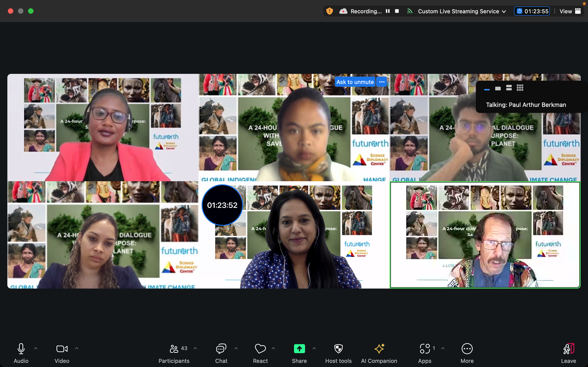Pause the cloud recording
This screenshot has height=367, width=588.
[x=387, y=11]
